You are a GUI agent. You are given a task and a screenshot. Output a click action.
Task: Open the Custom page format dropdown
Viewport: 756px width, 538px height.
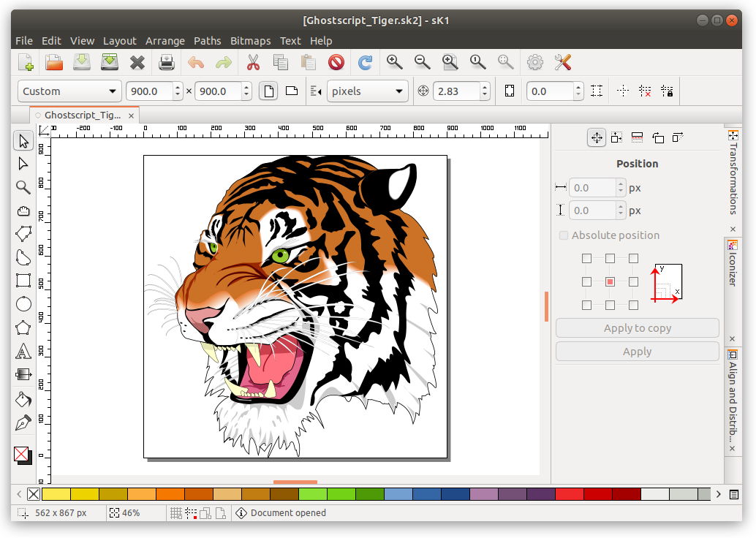[69, 91]
